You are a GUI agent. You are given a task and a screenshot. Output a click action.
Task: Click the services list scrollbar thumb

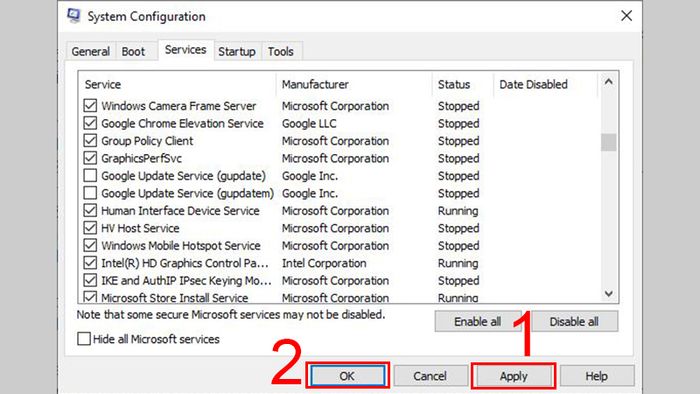(608, 143)
